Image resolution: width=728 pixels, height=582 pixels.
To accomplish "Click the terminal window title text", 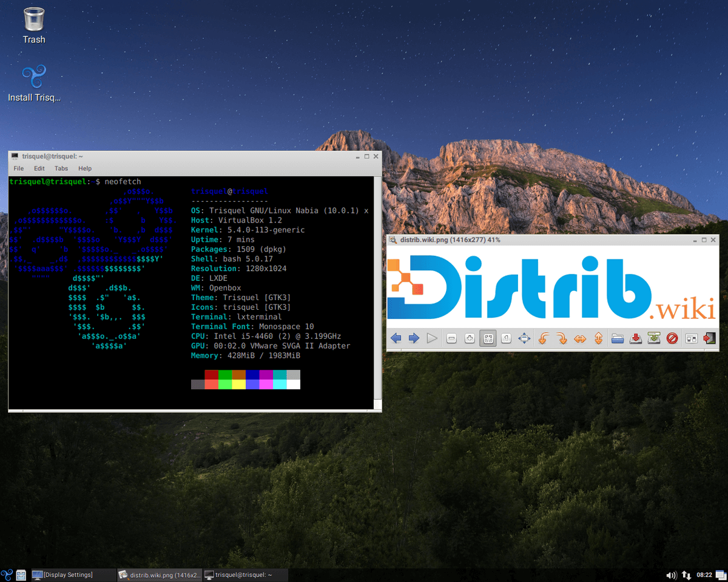I will 52,156.
